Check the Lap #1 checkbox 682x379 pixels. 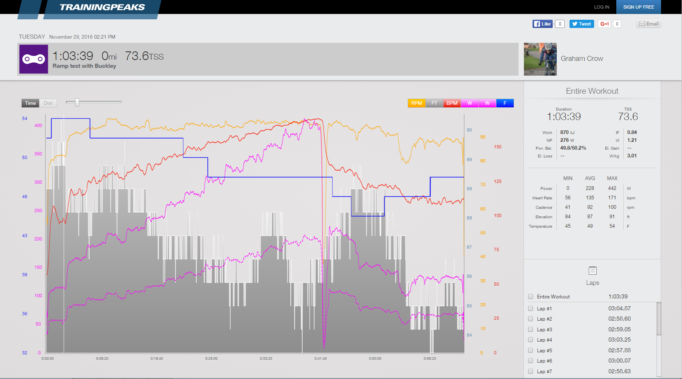click(x=531, y=308)
